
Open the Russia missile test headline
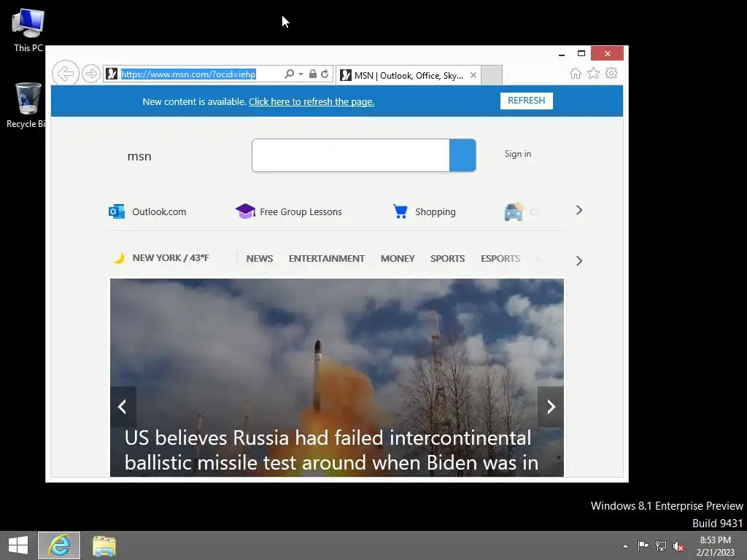pyautogui.click(x=332, y=450)
